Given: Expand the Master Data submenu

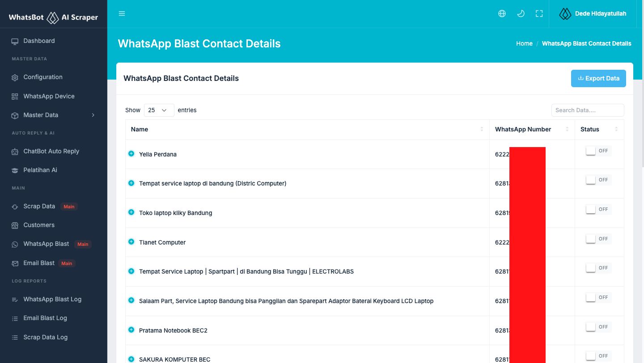Looking at the screenshot, I should (x=93, y=115).
